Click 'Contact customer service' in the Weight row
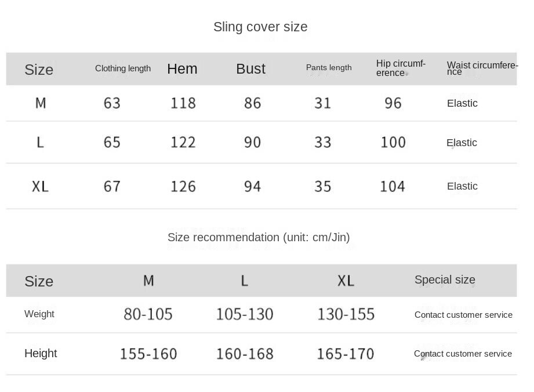This screenshot has height=392, width=534. point(463,315)
